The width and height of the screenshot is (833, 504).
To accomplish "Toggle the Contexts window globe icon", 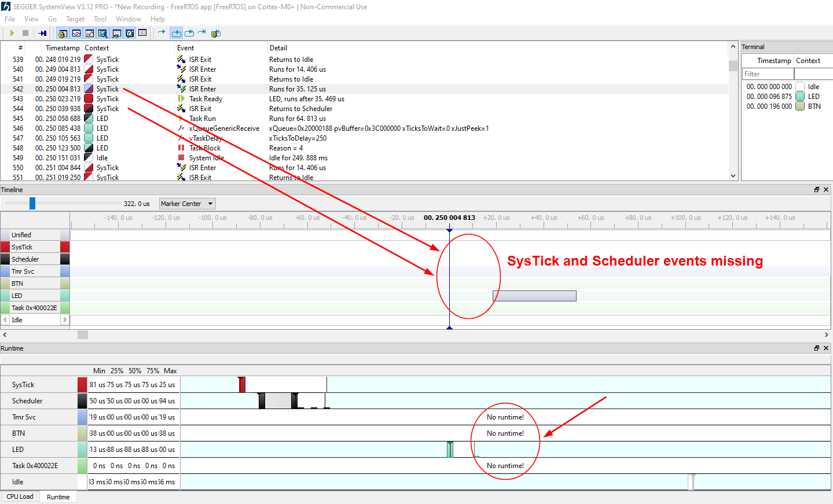I will 103,33.
